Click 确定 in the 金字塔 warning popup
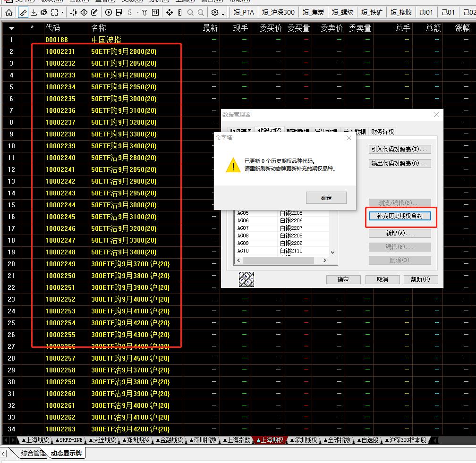476x463 pixels. (326, 198)
